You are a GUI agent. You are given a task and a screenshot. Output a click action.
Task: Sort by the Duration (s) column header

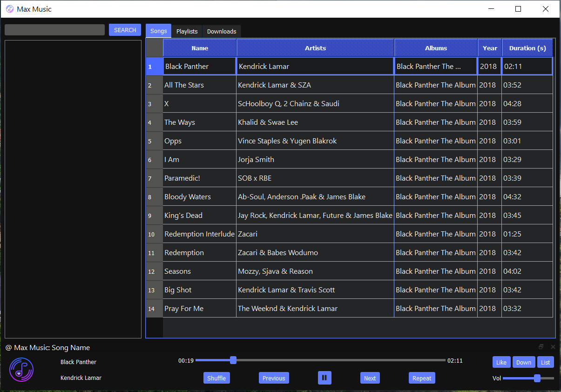527,48
